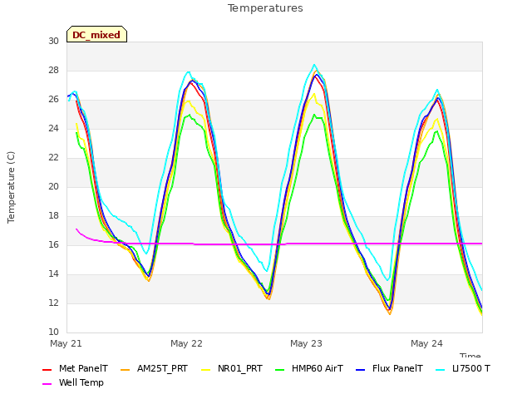
Task: Click the DC_mixed annotation label
Action: pyautogui.click(x=96, y=34)
